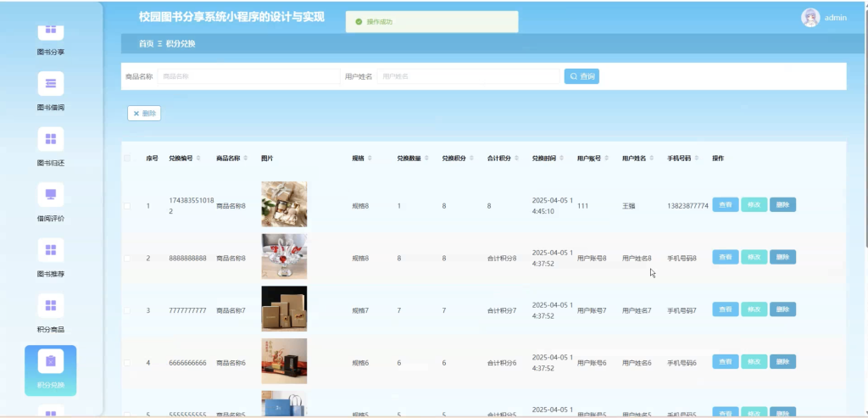868x418 pixels.
Task: Sort by 兑换编号 column arrows
Action: (198, 159)
